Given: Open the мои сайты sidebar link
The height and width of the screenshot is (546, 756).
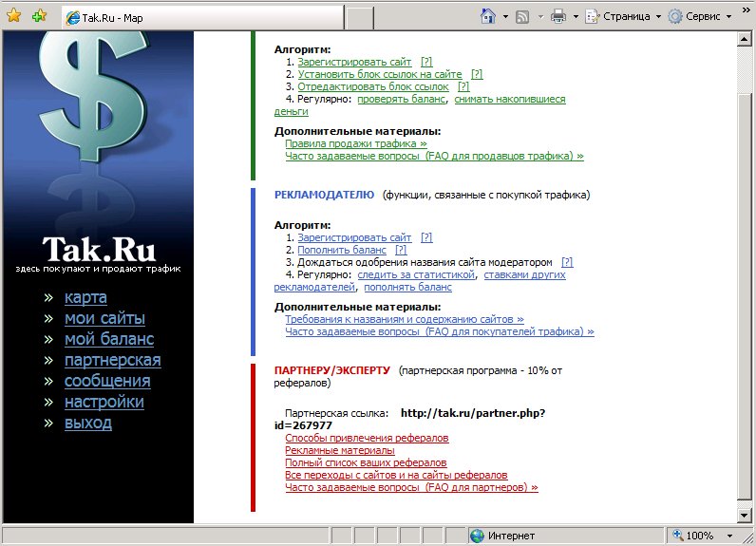Looking at the screenshot, I should click(x=104, y=318).
